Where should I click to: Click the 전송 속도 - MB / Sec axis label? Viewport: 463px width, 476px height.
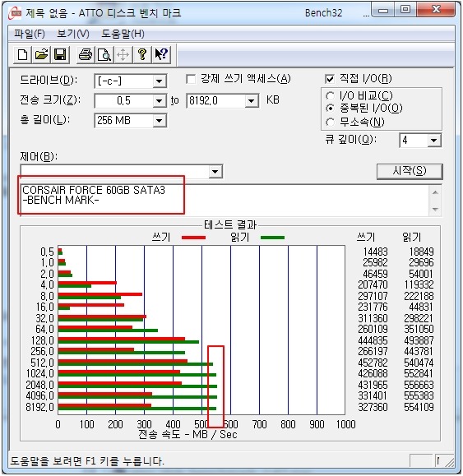[x=188, y=434]
